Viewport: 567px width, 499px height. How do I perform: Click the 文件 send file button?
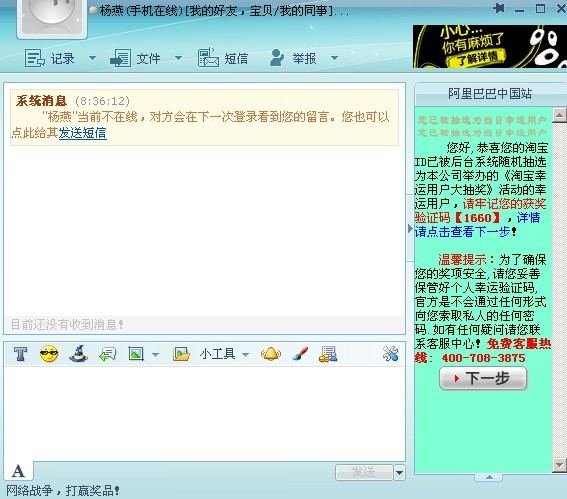135,58
